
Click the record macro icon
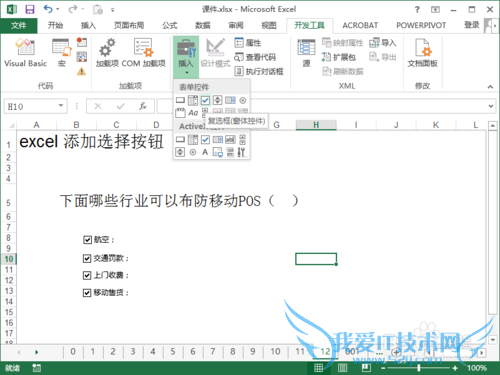pos(82,42)
